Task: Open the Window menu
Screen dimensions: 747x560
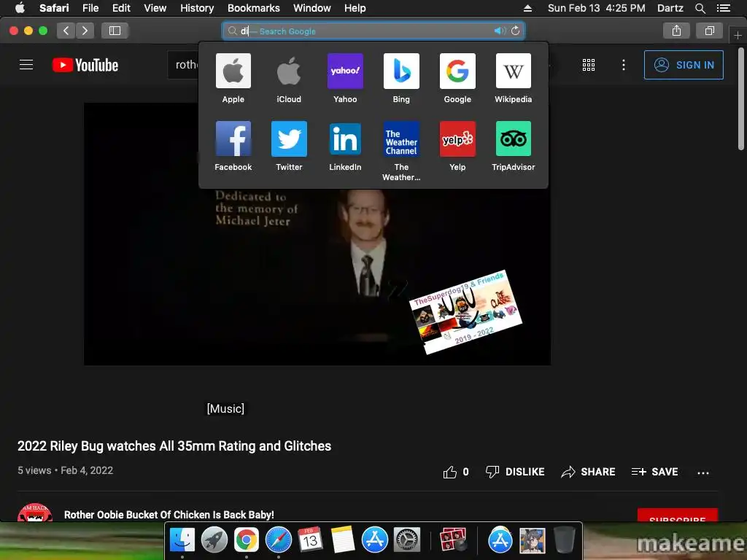Action: coord(311,8)
